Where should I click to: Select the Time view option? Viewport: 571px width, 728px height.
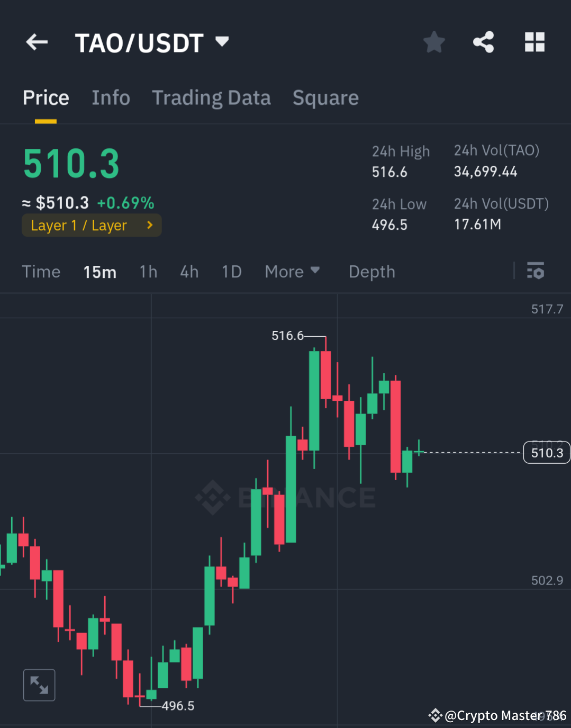41,272
